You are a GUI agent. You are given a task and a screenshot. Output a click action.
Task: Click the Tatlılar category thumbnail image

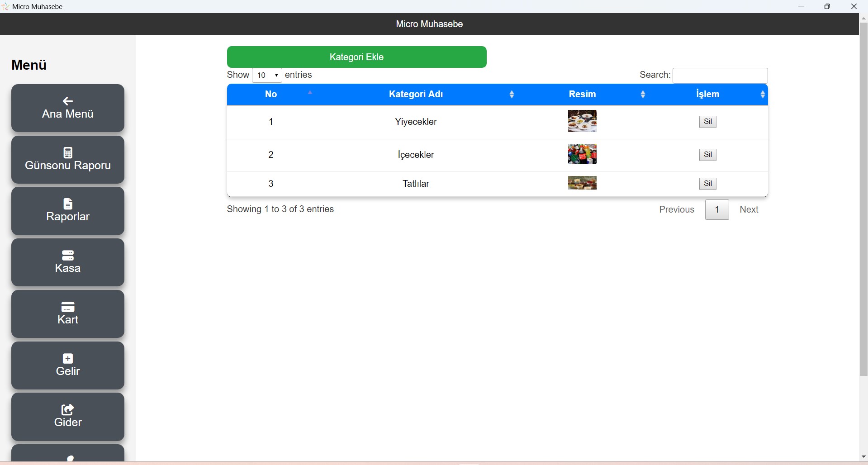582,183
